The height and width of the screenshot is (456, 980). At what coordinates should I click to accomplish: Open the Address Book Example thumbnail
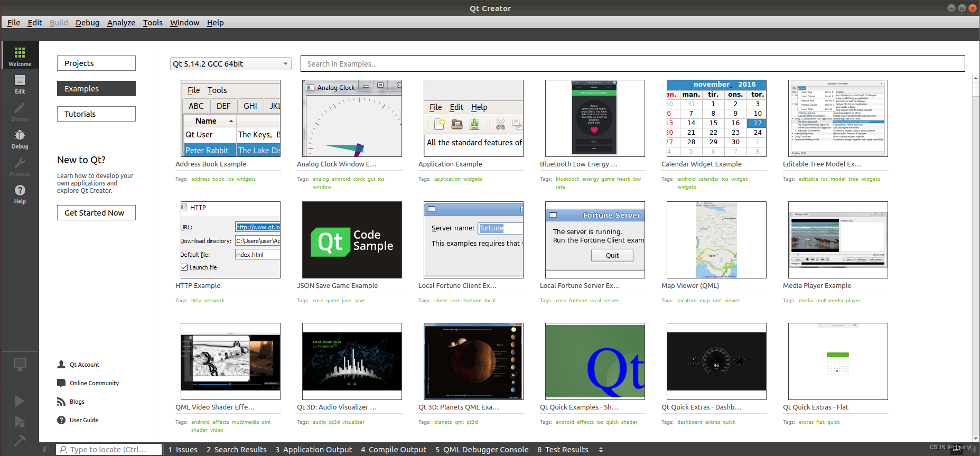click(x=230, y=118)
